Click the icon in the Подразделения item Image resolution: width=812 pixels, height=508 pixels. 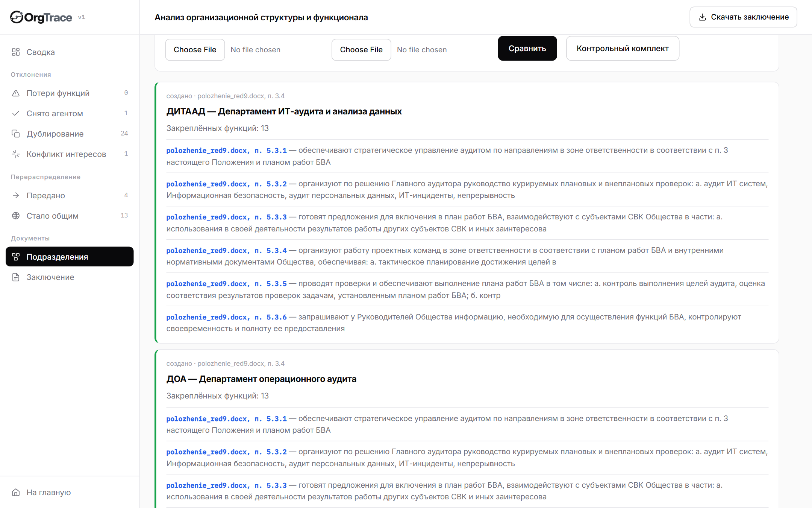coord(16,257)
